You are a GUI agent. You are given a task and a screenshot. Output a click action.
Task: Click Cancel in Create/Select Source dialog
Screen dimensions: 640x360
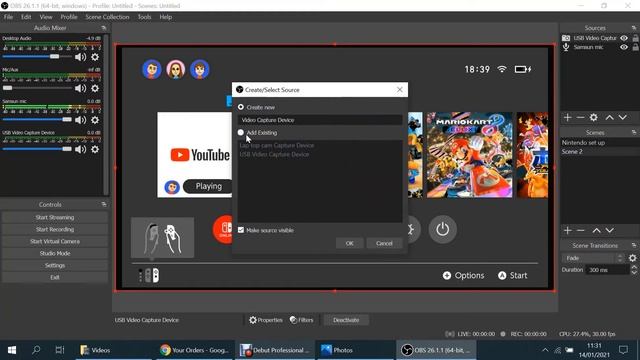click(x=384, y=243)
